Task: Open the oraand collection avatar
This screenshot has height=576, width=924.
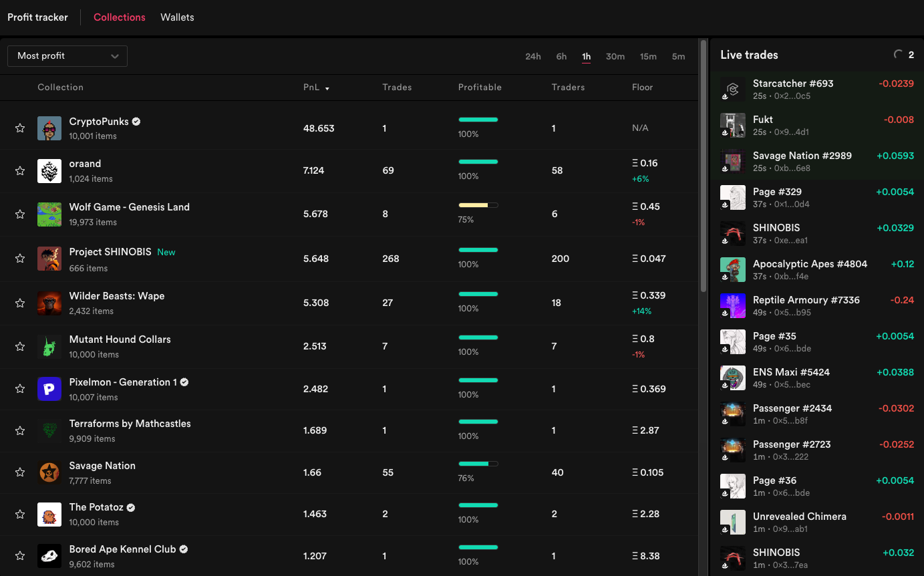Action: [49, 171]
